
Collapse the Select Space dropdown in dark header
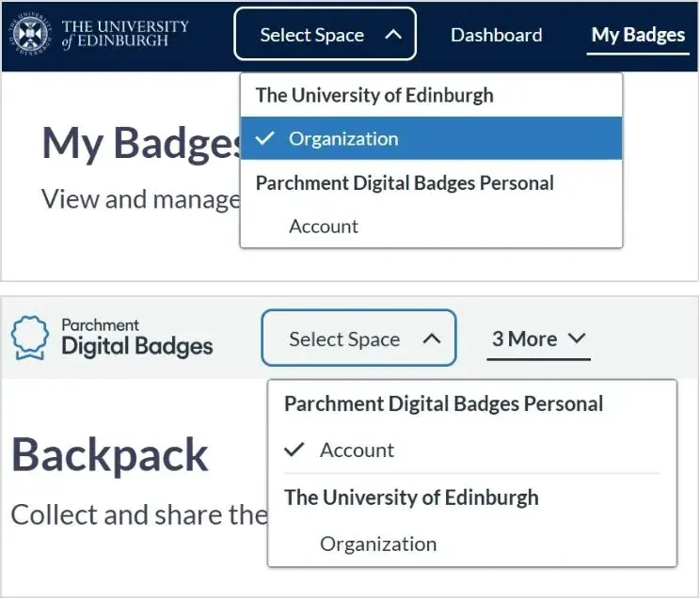325,34
